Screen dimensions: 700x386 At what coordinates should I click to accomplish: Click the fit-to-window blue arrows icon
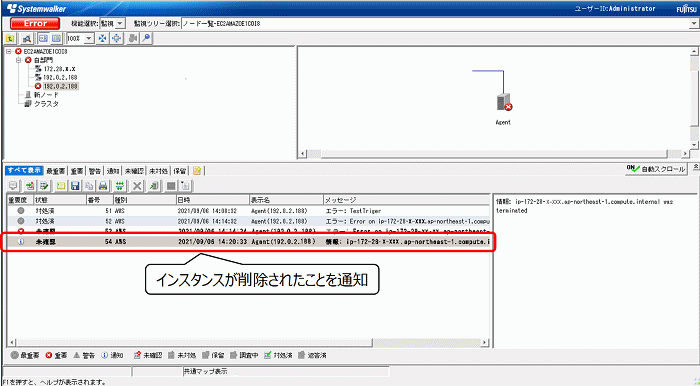103,38
